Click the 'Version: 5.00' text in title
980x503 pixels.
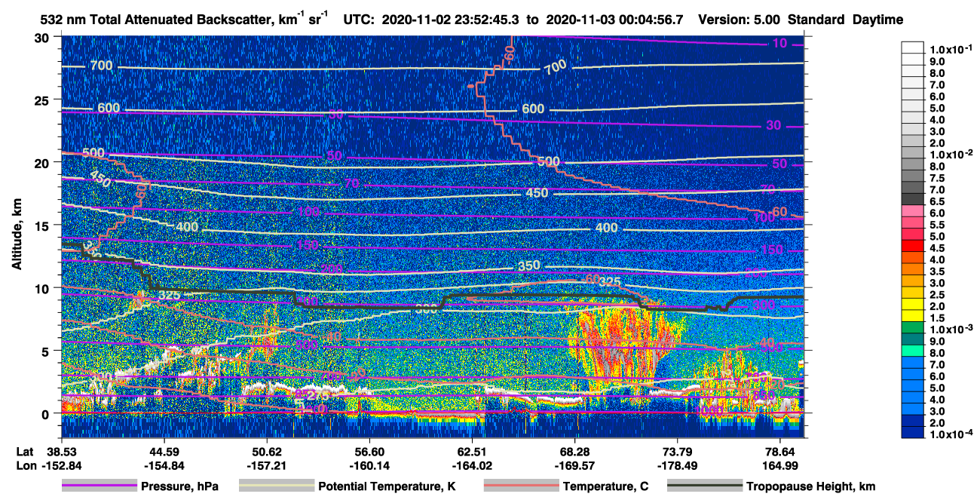pos(740,20)
